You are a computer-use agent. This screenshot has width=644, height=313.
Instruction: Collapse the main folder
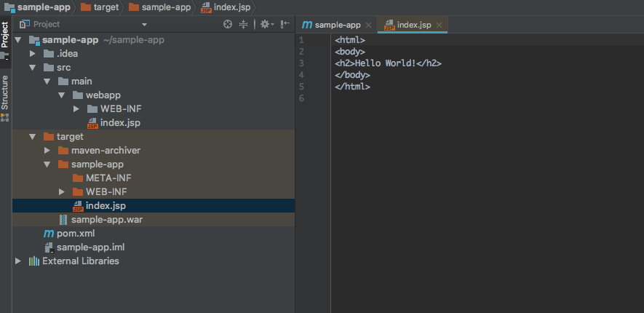pos(47,82)
